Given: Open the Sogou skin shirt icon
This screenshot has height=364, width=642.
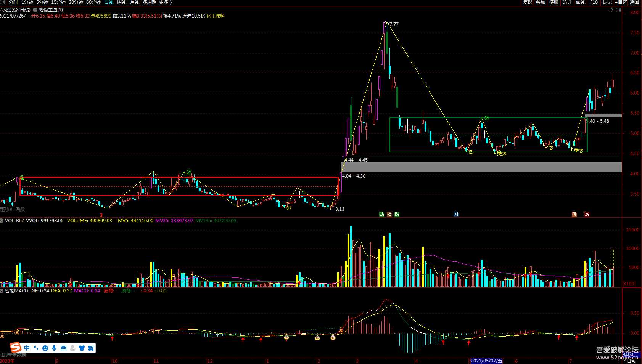Looking at the screenshot, I should 82,348.
